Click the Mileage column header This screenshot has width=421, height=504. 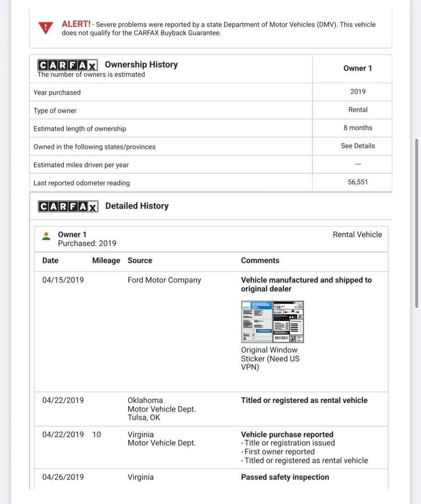coord(106,260)
